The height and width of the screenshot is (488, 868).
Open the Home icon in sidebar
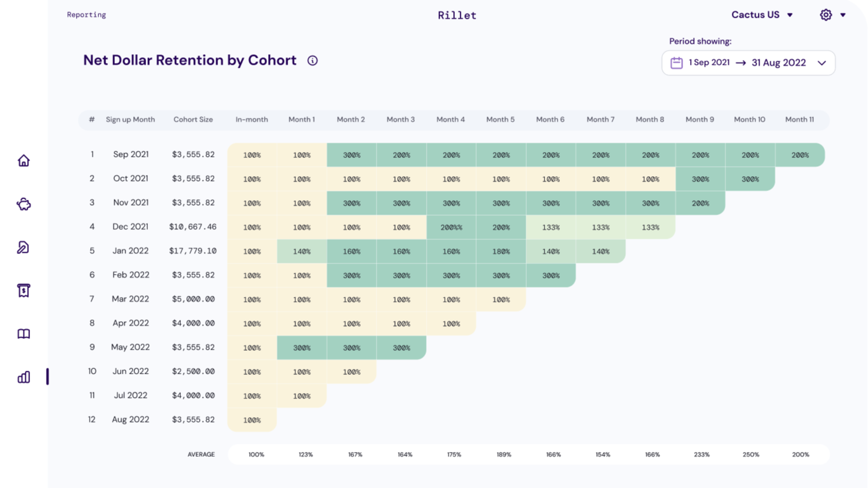coord(24,160)
